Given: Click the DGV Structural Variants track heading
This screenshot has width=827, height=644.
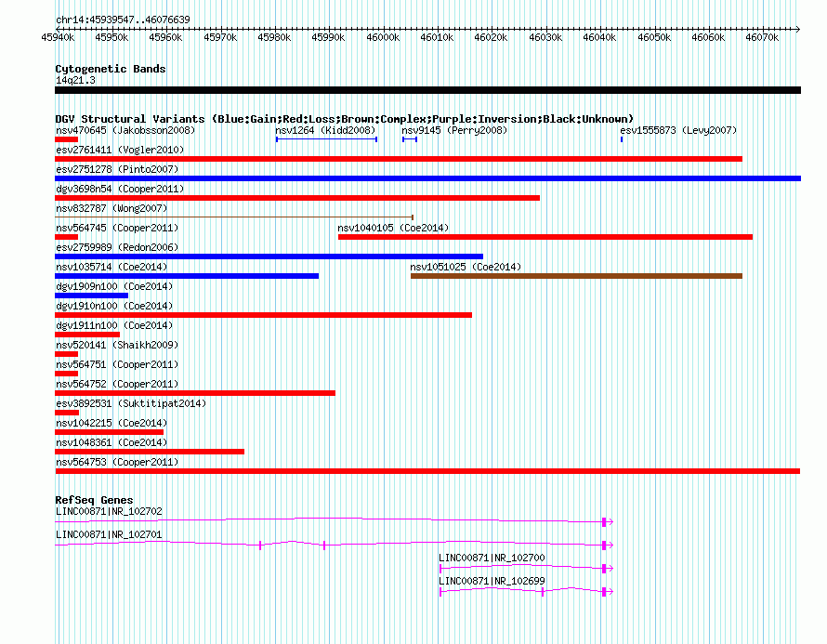Looking at the screenshot, I should pyautogui.click(x=345, y=119).
